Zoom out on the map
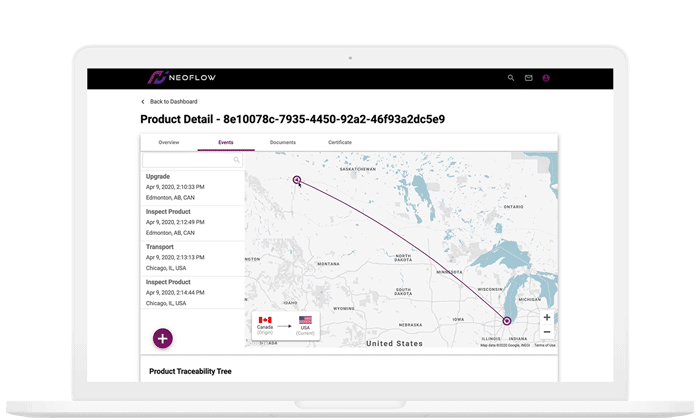 [546, 332]
